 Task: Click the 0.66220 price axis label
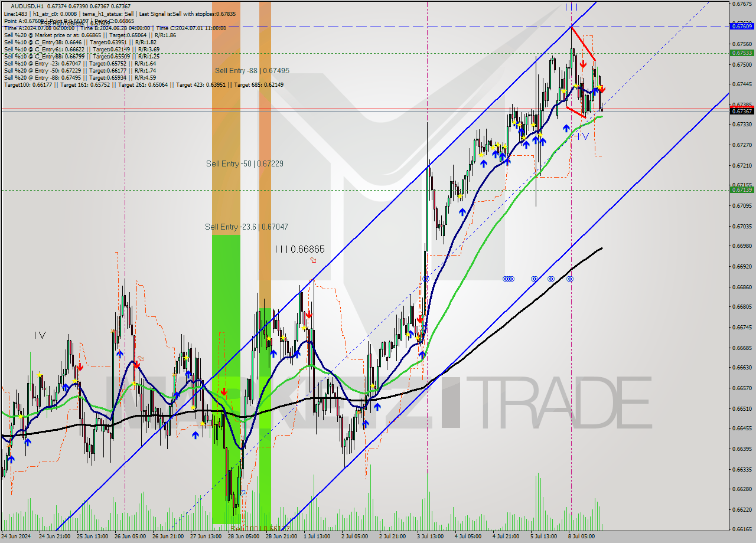point(742,509)
